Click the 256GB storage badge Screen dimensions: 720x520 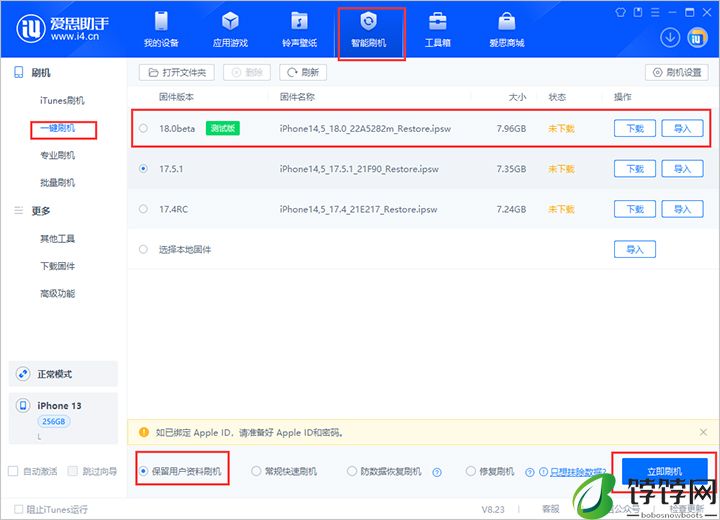pos(53,421)
